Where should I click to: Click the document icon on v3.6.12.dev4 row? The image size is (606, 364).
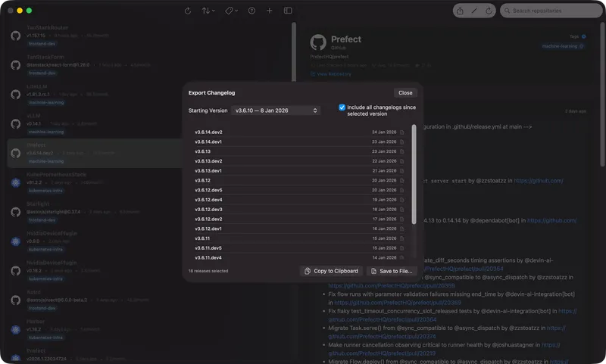point(402,200)
